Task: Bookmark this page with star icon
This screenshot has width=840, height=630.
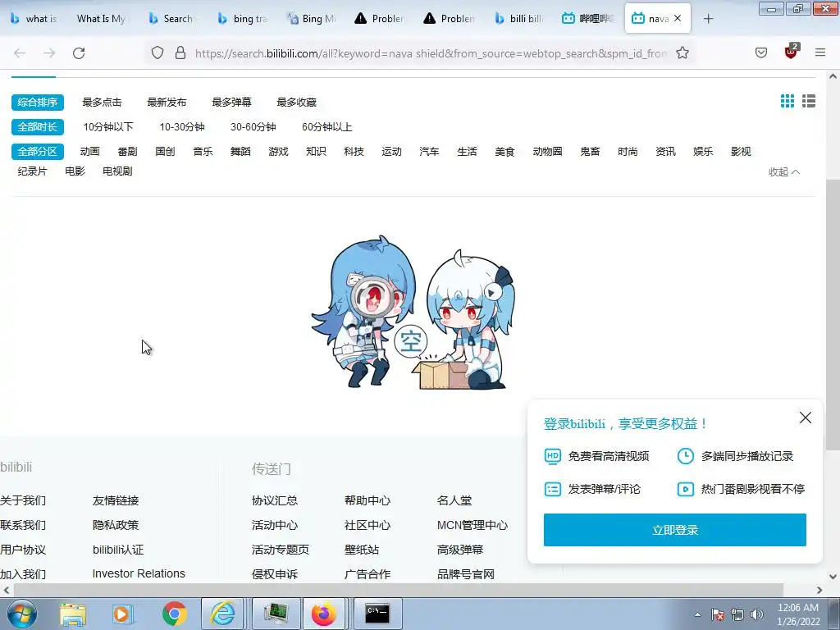Action: point(682,53)
